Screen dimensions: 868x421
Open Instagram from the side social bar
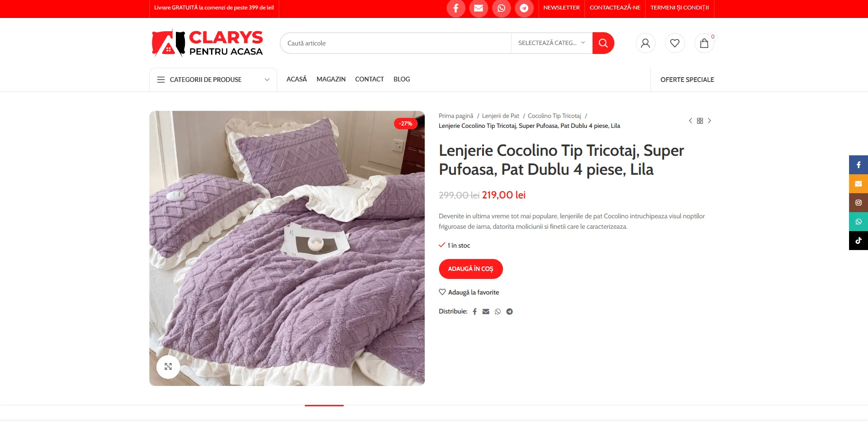click(x=859, y=203)
